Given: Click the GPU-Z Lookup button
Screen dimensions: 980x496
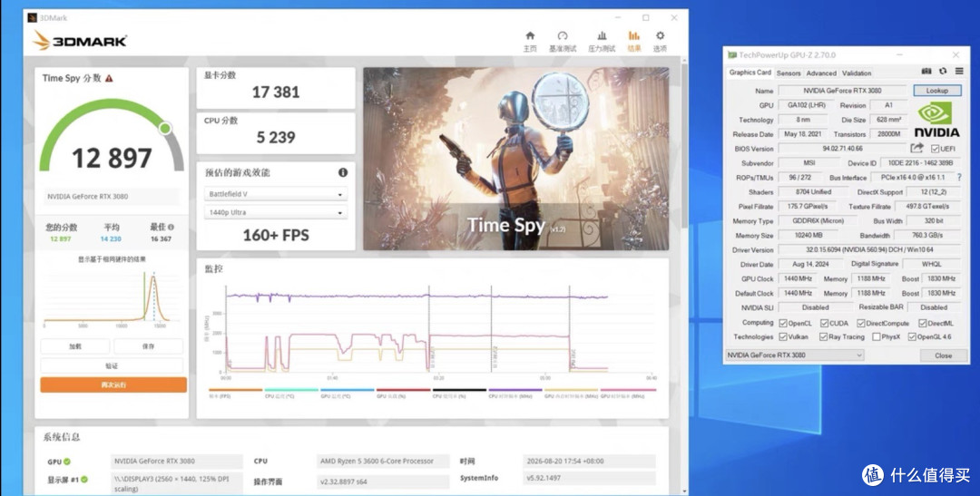Looking at the screenshot, I should click(936, 91).
